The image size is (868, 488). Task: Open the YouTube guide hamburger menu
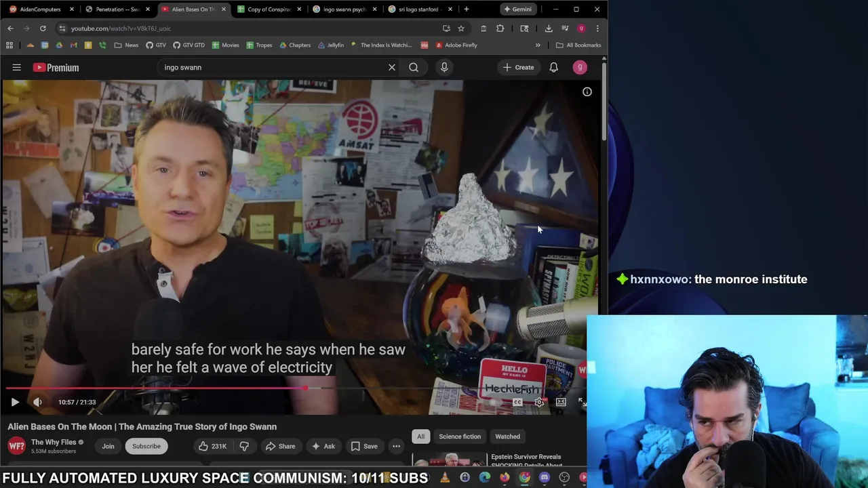(x=16, y=67)
